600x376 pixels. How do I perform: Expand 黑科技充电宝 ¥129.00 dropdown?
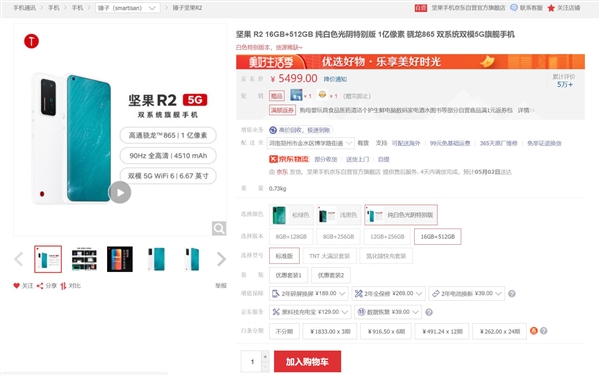pyautogui.click(x=310, y=313)
